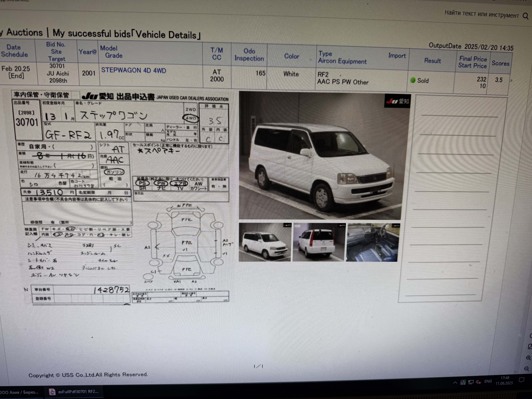Screen dimensions: 532x399
Task: Select the year '2001' cell
Action: [x=89, y=73]
